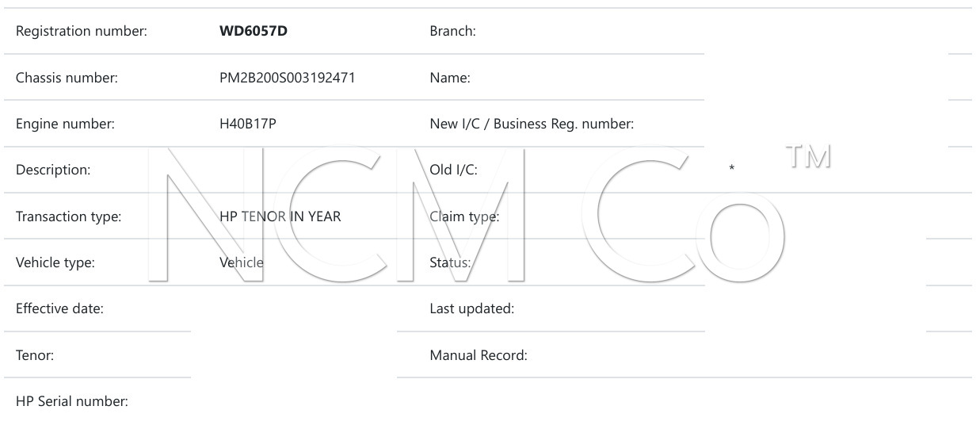The height and width of the screenshot is (429, 980).
Task: Click the Tenor label
Action: click(x=35, y=355)
